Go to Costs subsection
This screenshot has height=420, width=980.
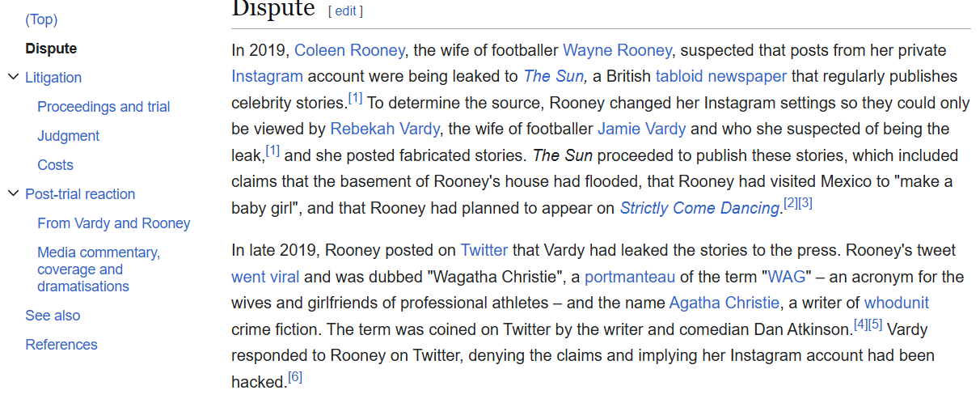pyautogui.click(x=55, y=165)
